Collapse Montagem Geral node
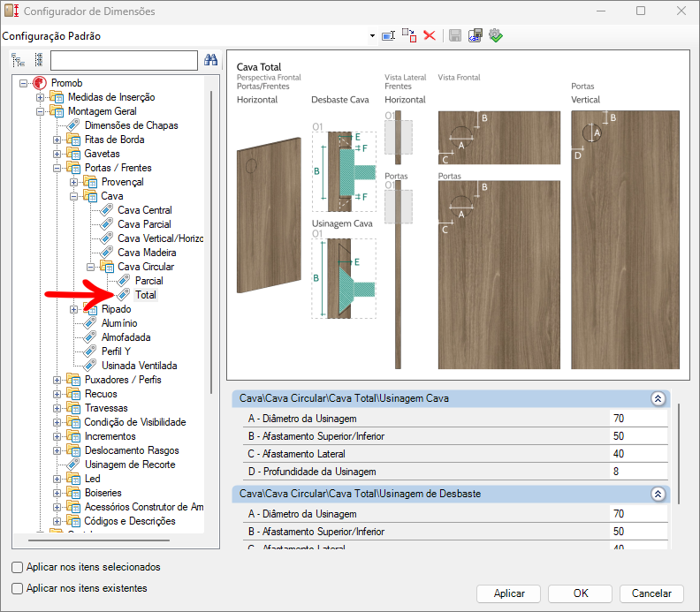 [40, 111]
